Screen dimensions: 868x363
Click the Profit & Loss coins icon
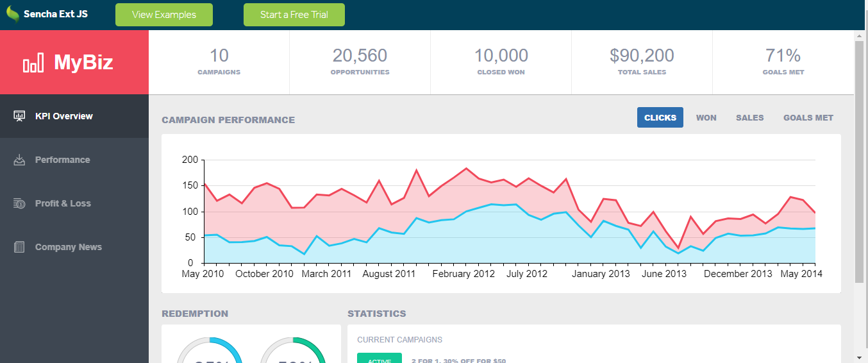19,203
